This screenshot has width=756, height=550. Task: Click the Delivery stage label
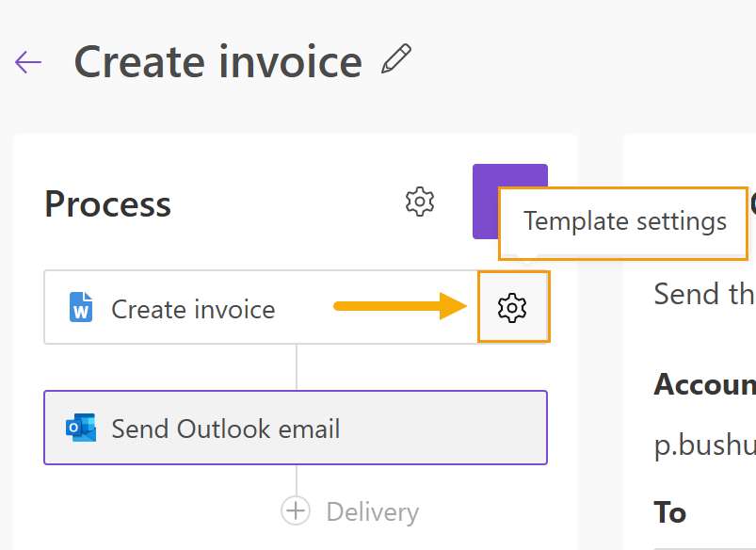click(371, 511)
